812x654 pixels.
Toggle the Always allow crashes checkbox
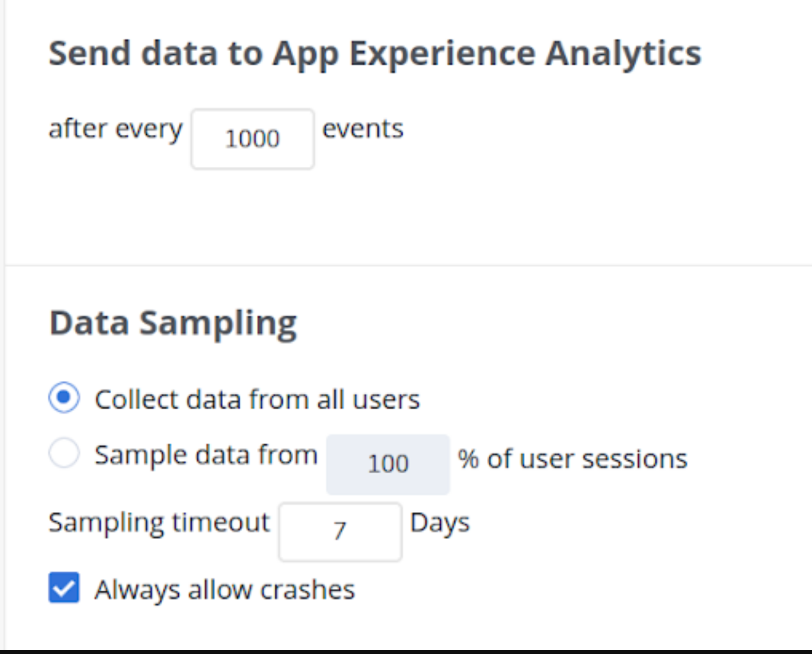click(x=64, y=588)
